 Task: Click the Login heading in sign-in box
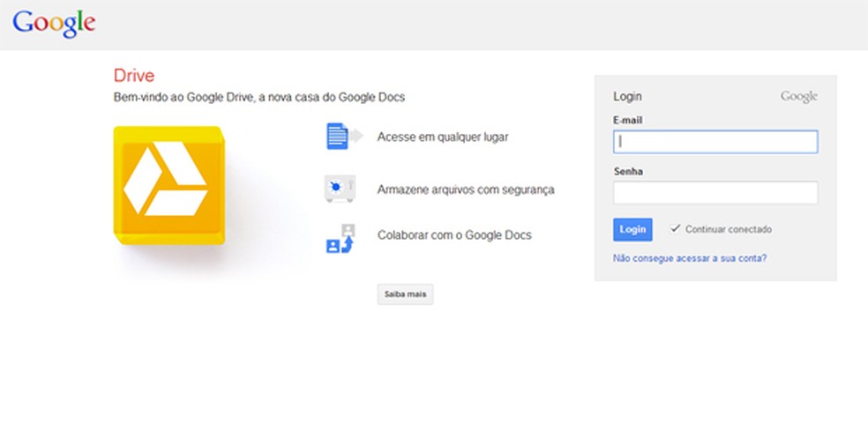[627, 97]
